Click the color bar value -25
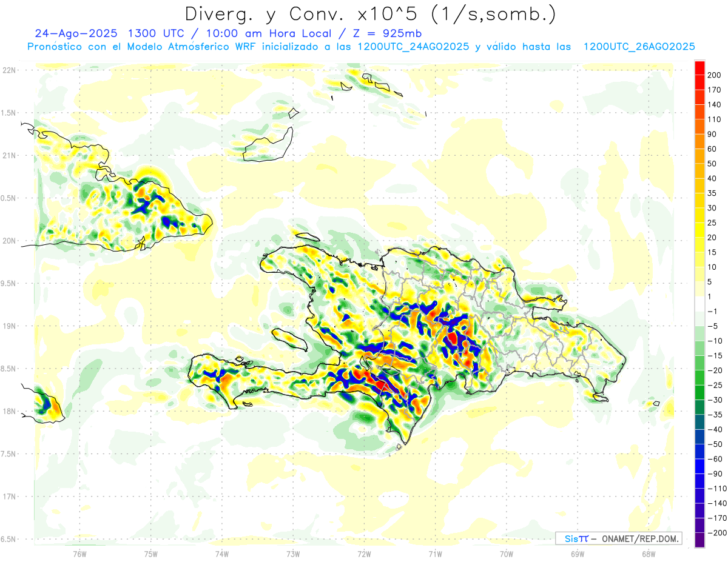The height and width of the screenshot is (562, 728). 714,385
